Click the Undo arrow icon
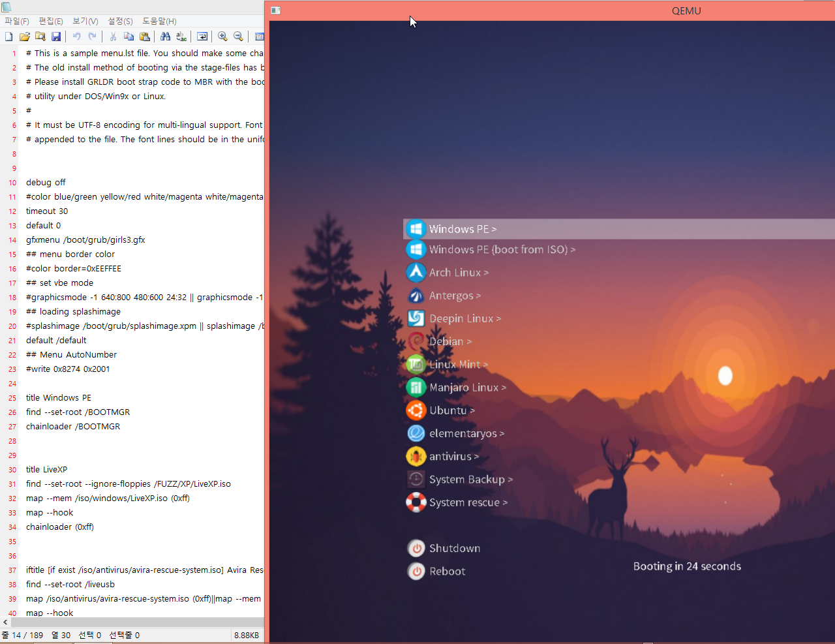835x644 pixels. coord(77,37)
